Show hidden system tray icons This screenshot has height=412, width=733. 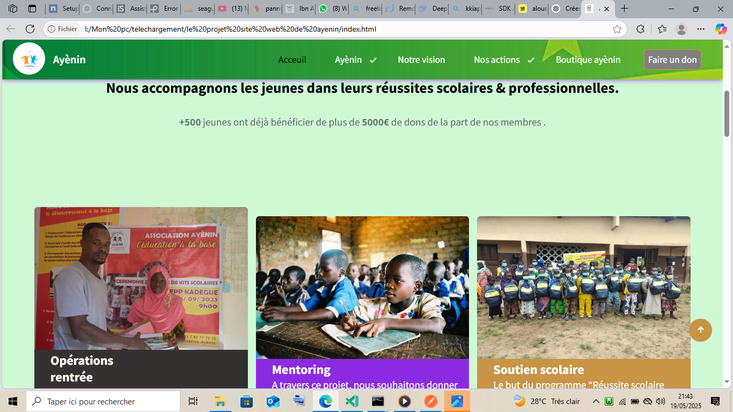596,401
